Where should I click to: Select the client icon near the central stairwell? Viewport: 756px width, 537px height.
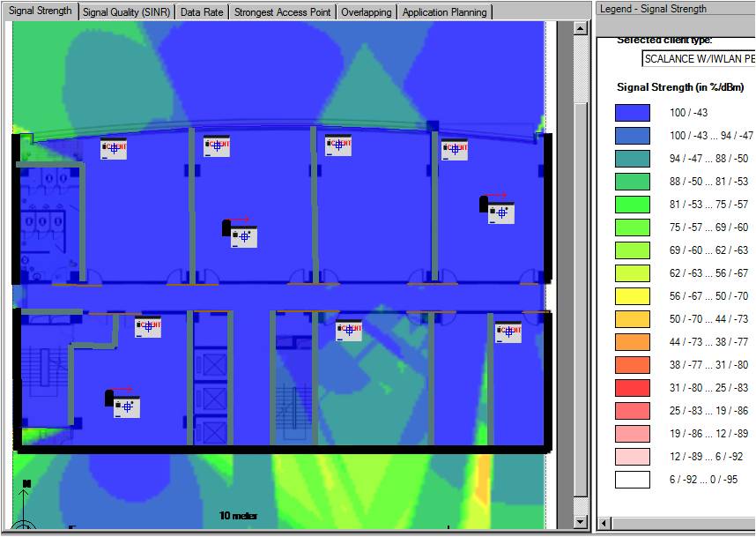[349, 330]
